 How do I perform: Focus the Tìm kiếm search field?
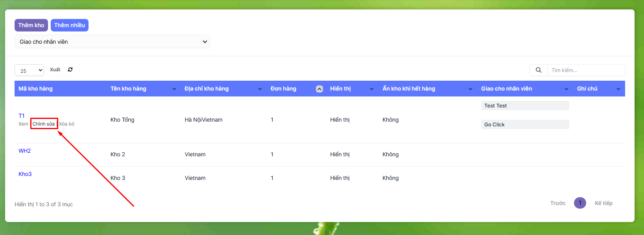(x=585, y=70)
